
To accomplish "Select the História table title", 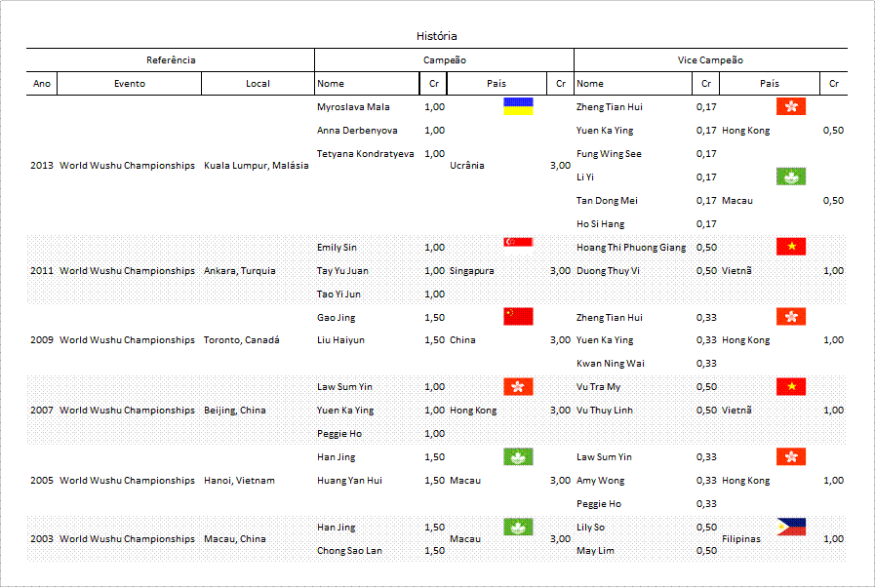I will (x=436, y=36).
